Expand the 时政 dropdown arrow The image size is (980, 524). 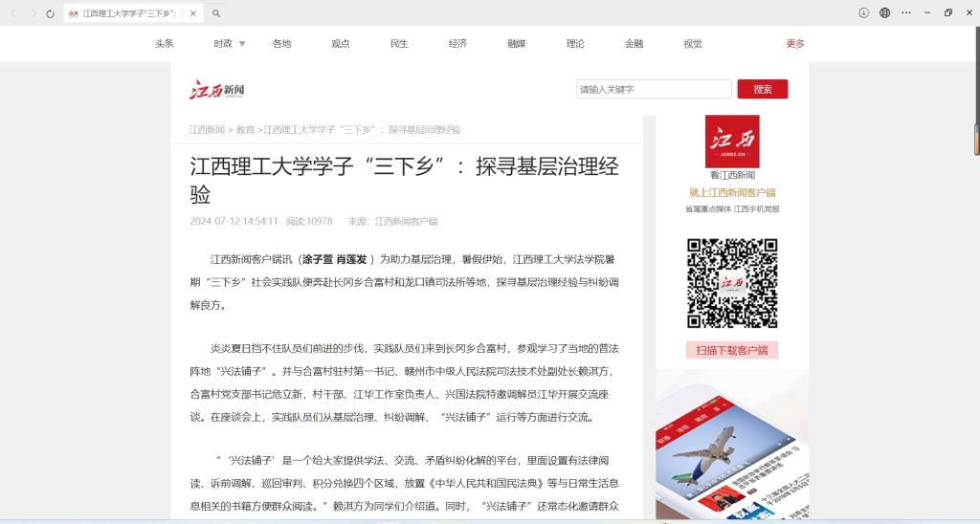pos(242,44)
